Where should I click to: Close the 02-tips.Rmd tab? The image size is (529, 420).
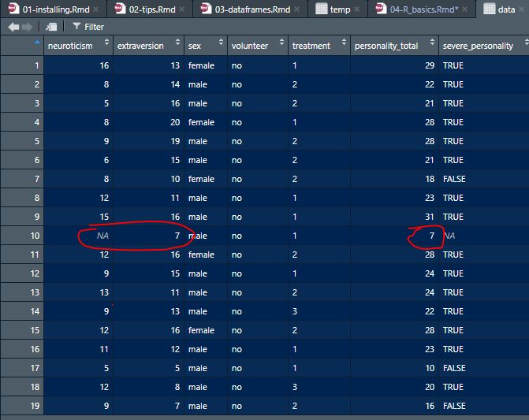[182, 9]
